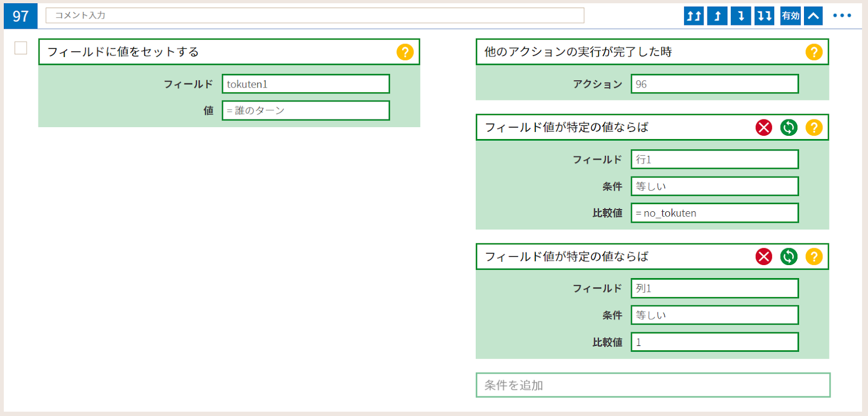Click the アクション input showing 96
This screenshot has height=416, width=868.
(x=714, y=84)
